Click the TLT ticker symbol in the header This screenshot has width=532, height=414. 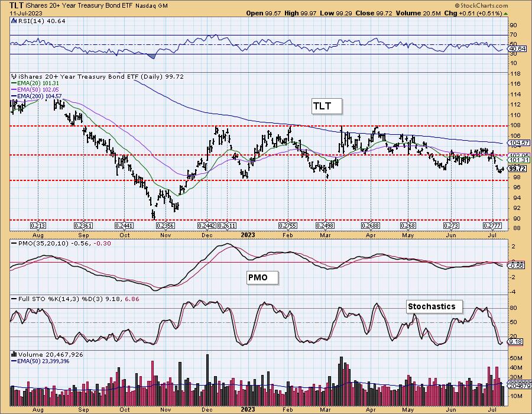pyautogui.click(x=17, y=5)
